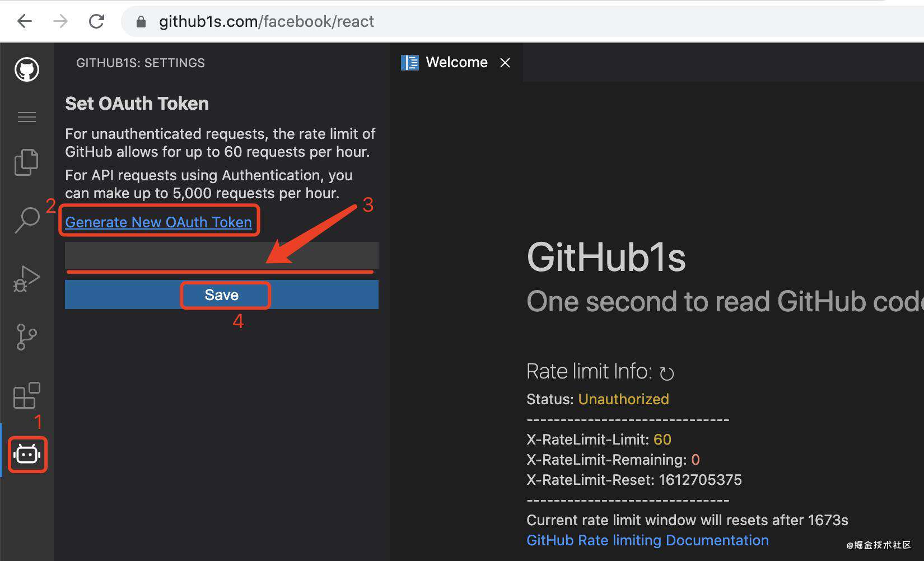Click the X-RateLimit-Remaining 0 value
This screenshot has height=561, width=924.
[x=696, y=460]
